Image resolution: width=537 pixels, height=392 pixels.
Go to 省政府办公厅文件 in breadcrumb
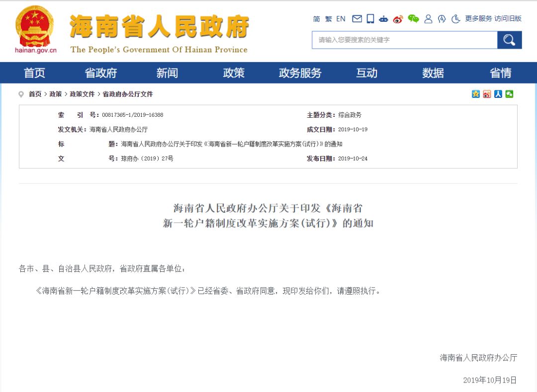point(128,94)
